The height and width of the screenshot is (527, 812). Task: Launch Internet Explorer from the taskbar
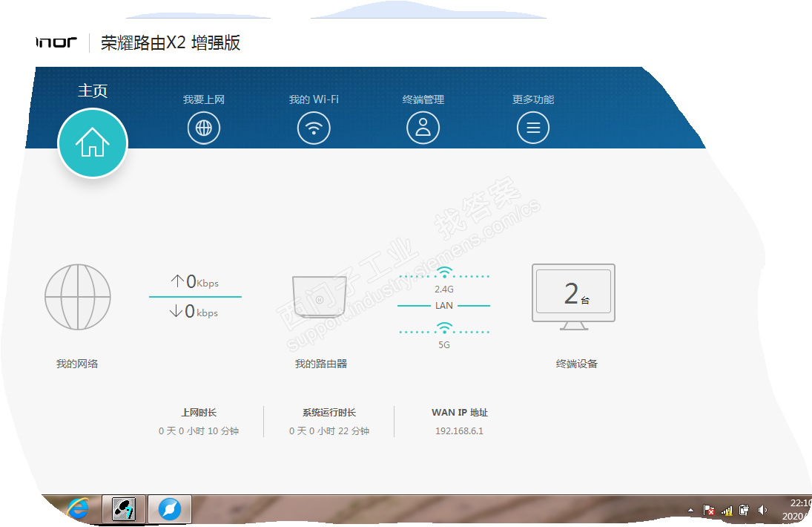pos(78,508)
